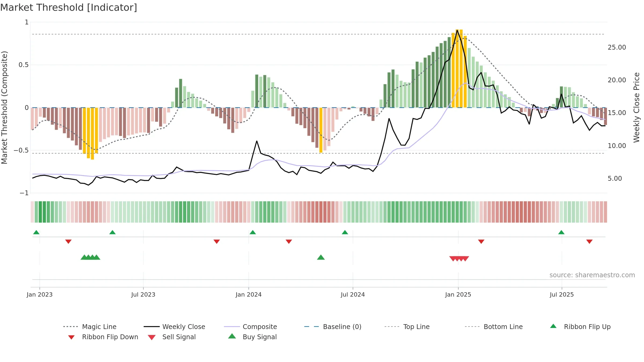Click the ribbon flip up marker near May 2023
The width and height of the screenshot is (644, 362).
coord(112,232)
